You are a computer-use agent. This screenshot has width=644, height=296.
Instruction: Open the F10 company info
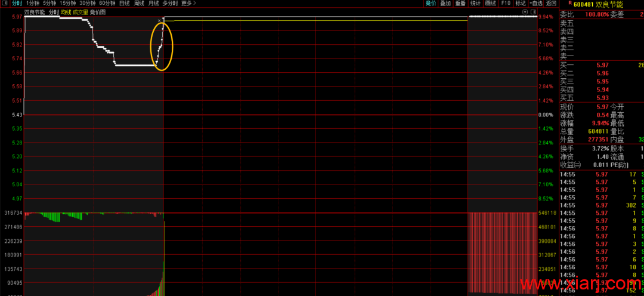(x=506, y=4)
